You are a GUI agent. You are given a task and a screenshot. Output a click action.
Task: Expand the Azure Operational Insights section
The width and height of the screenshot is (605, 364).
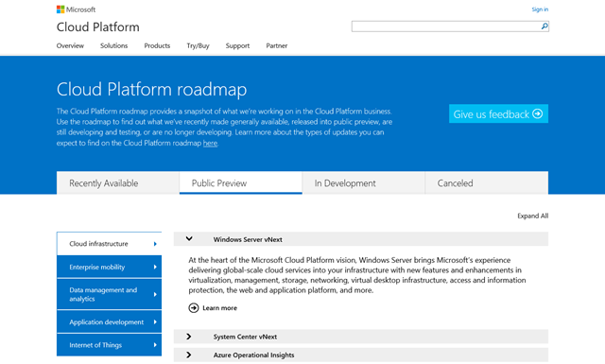pos(189,355)
